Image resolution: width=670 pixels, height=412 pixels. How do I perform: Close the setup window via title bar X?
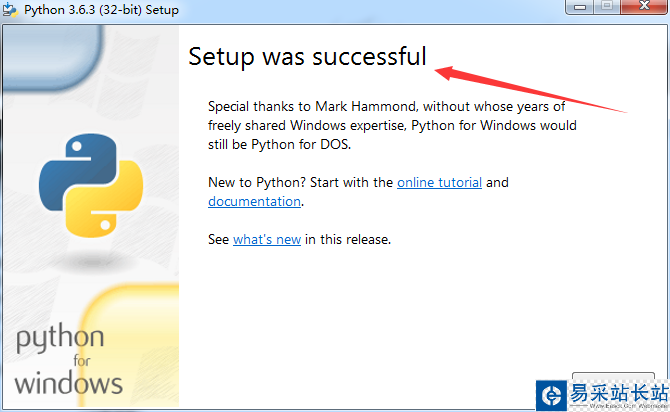point(643,7)
